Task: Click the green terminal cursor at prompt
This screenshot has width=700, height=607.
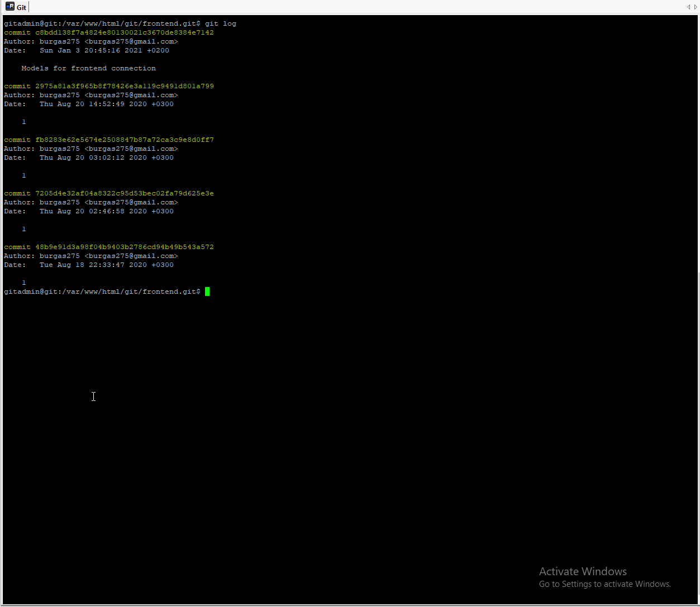Action: tap(207, 291)
